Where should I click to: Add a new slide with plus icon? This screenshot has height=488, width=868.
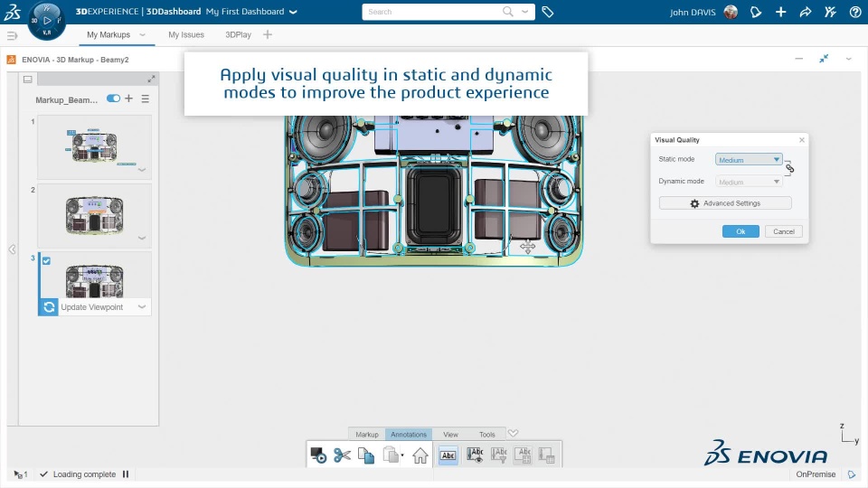click(x=129, y=98)
